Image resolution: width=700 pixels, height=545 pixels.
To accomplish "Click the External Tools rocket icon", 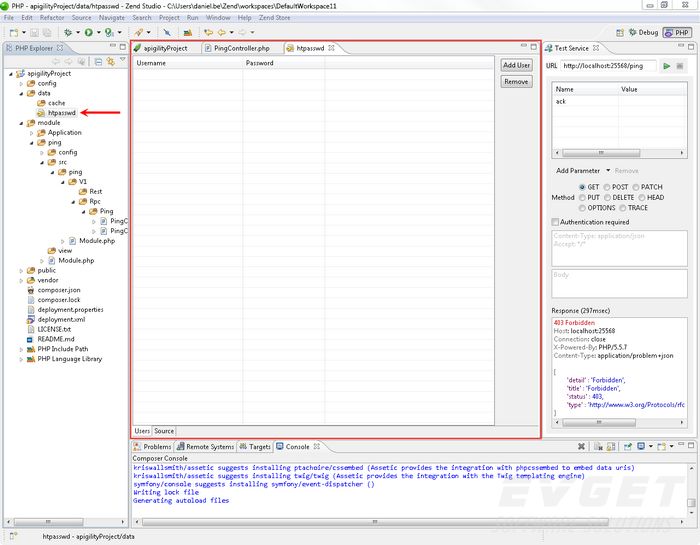I will coord(139,33).
